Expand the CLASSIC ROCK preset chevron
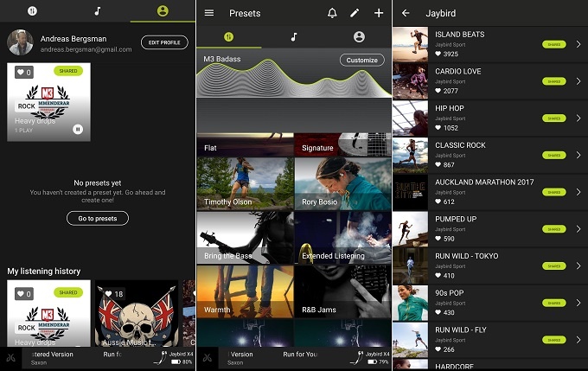The height and width of the screenshot is (371, 588). (x=578, y=155)
